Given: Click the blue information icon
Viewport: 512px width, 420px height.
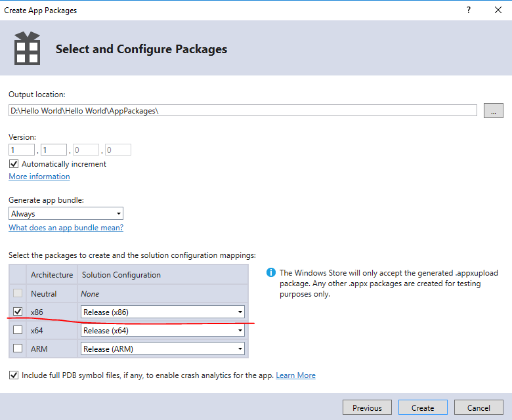Looking at the screenshot, I should [271, 272].
